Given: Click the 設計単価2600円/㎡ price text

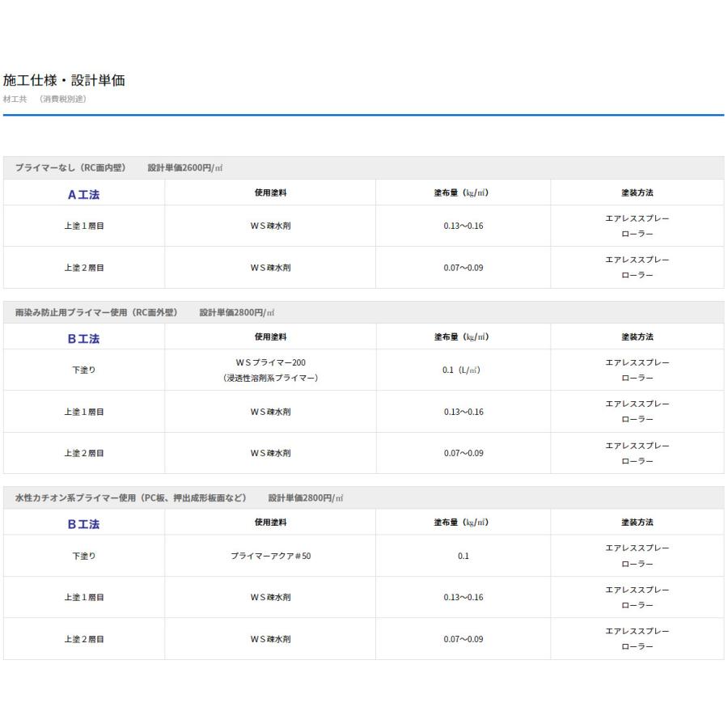Looking at the screenshot, I should (x=184, y=167).
